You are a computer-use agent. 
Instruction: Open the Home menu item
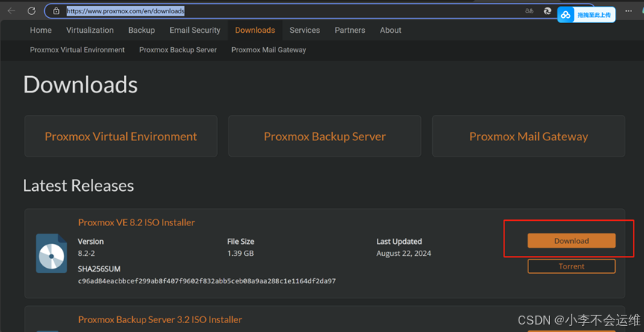pos(40,31)
